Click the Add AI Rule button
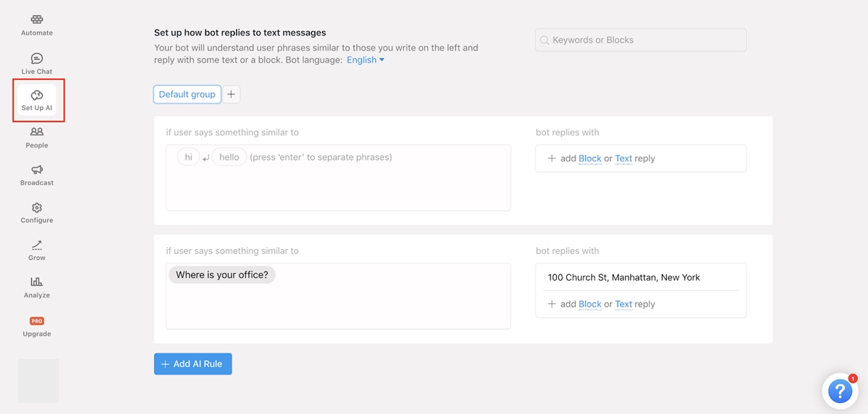This screenshot has width=868, height=414. pos(193,364)
